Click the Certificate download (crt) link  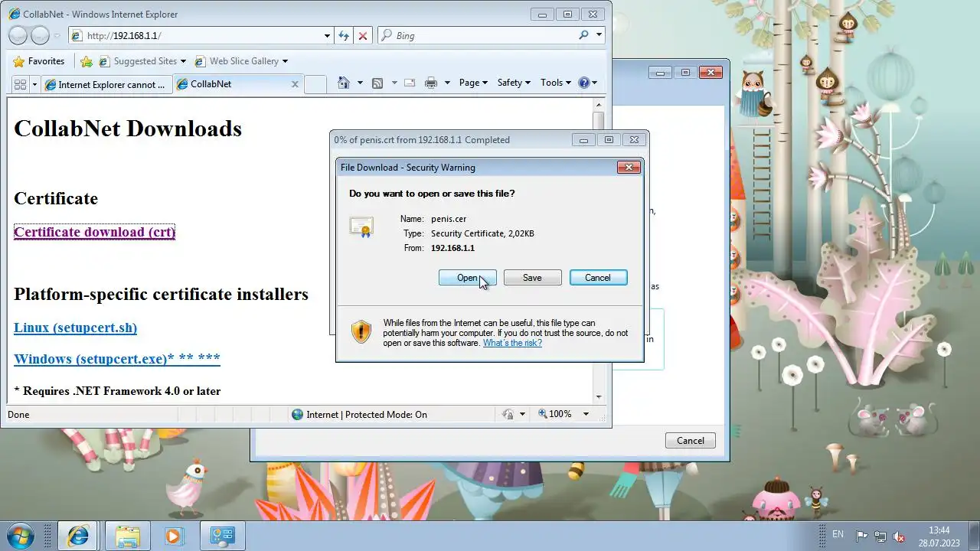point(94,232)
